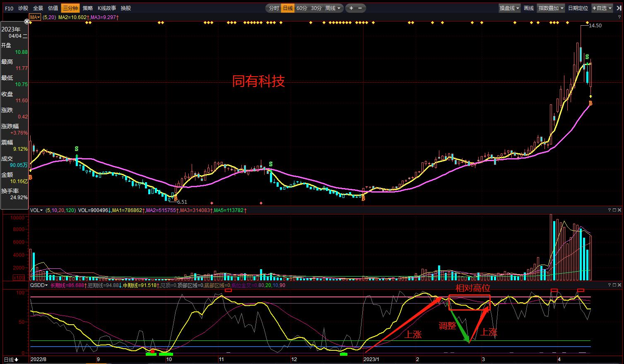Screen dimensions: 624x364
Task: Click the zoom out minus icon
Action: point(360,8)
